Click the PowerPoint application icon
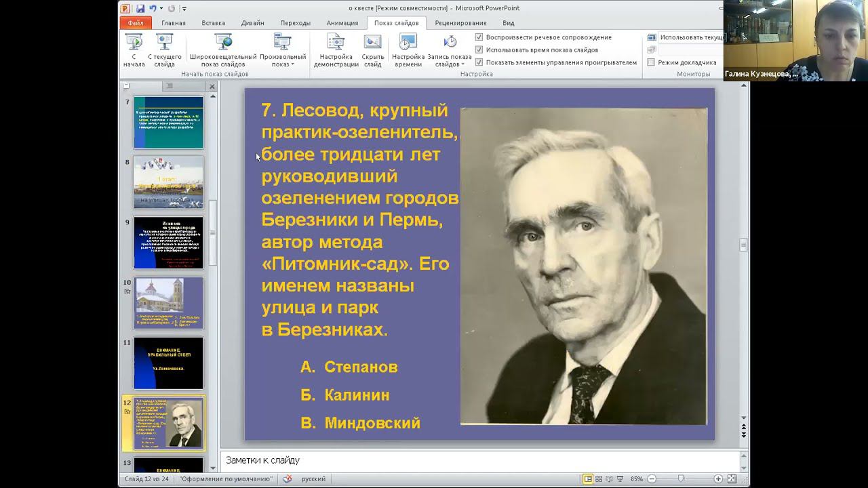The height and width of the screenshot is (488, 868). tap(125, 8)
